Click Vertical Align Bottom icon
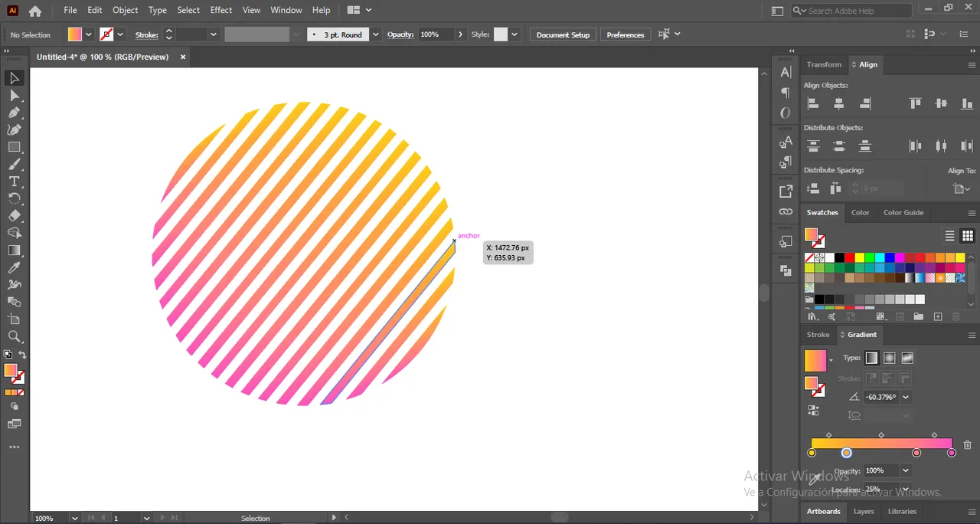Viewport: 980px width, 524px height. 968,103
